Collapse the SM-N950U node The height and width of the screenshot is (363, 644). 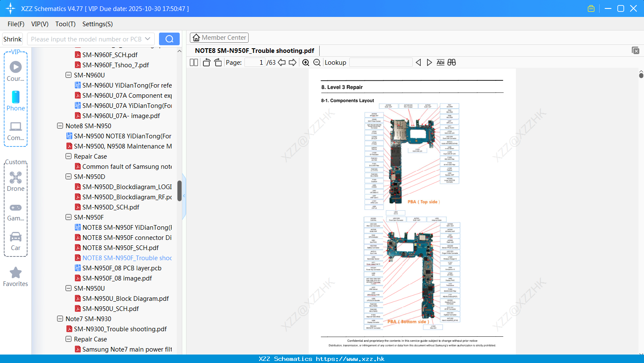tap(69, 288)
